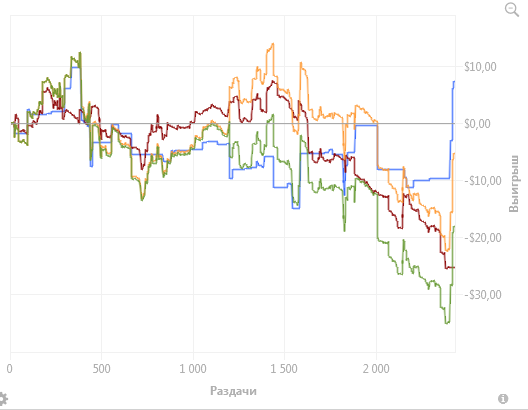This screenshot has height=410, width=528.
Task: Click the blue line's final rising endpoint
Action: pyautogui.click(x=454, y=81)
